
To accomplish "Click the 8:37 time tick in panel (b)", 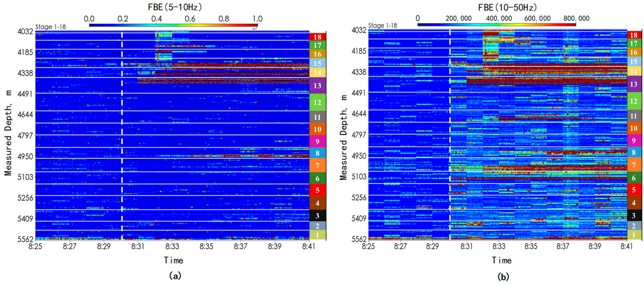I will [x=563, y=246].
